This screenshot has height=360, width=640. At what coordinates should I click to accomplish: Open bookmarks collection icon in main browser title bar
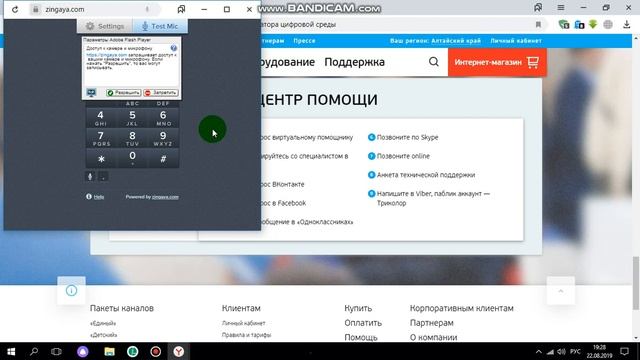tap(538, 8)
